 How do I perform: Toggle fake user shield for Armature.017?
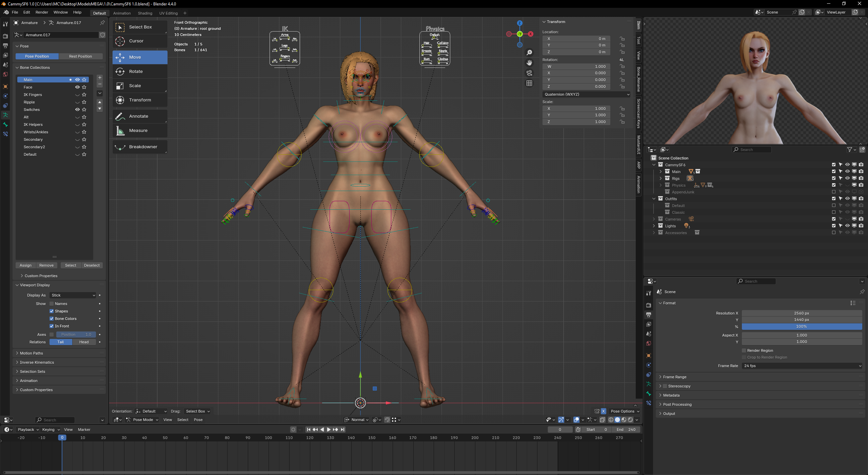click(x=102, y=35)
